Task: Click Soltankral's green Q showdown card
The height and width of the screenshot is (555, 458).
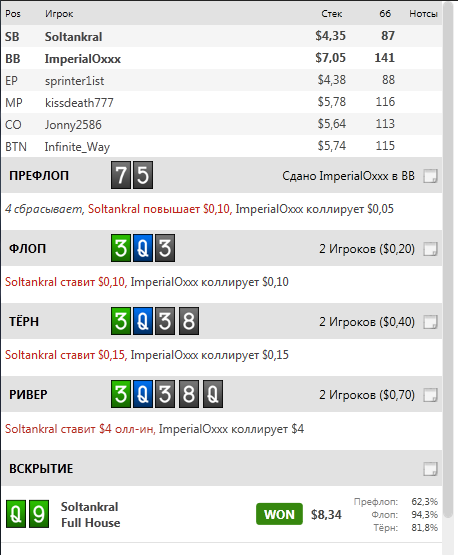Action: [16, 514]
